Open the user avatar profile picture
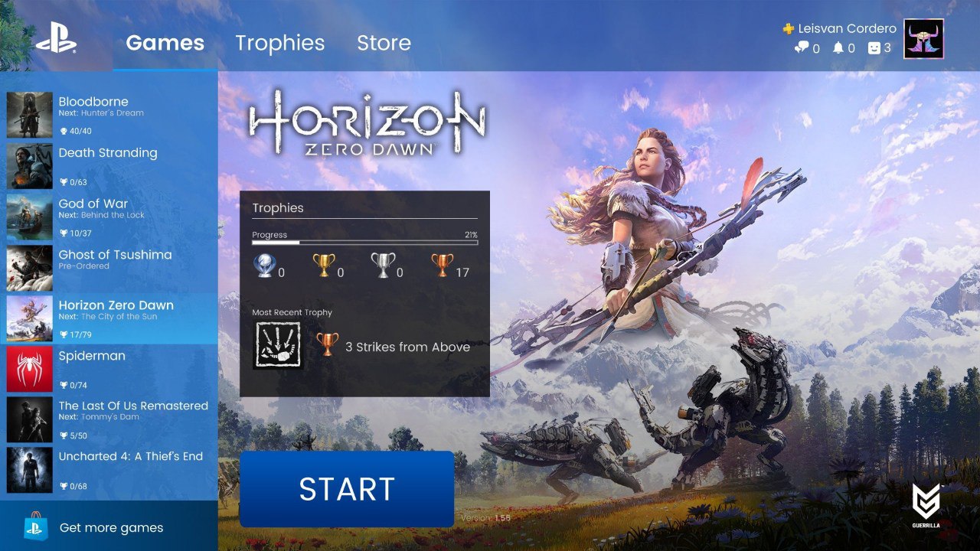The image size is (980, 551). tap(923, 39)
